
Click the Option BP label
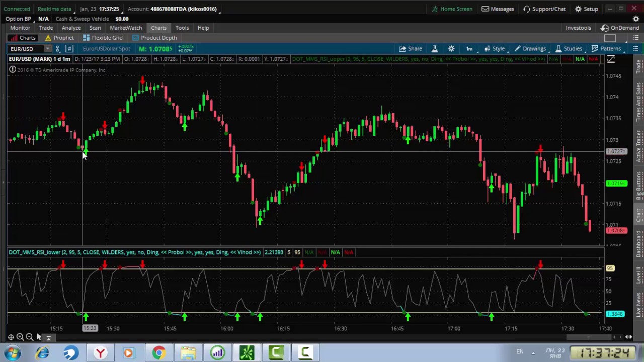tap(18, 19)
